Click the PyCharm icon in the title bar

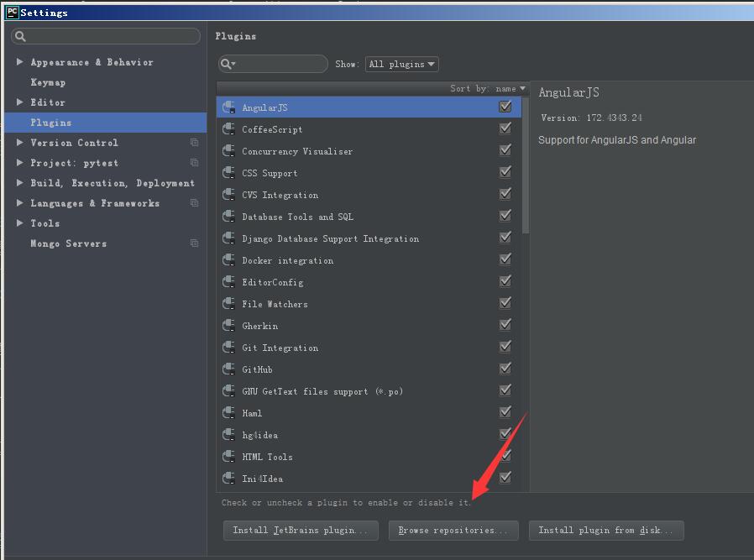[12, 13]
